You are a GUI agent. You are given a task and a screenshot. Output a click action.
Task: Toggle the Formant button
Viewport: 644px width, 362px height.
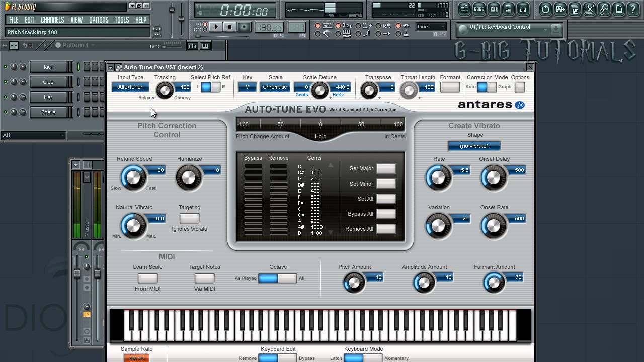[x=450, y=87]
